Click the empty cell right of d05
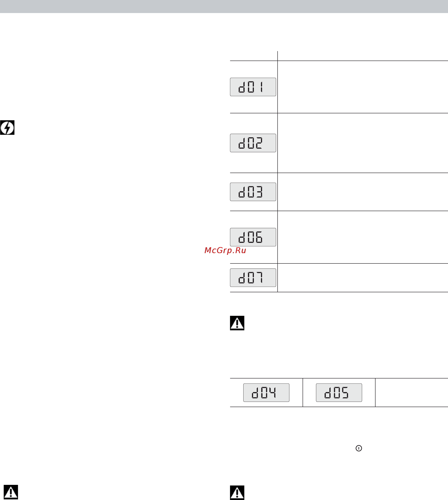This screenshot has height=500, width=448. [x=412, y=393]
